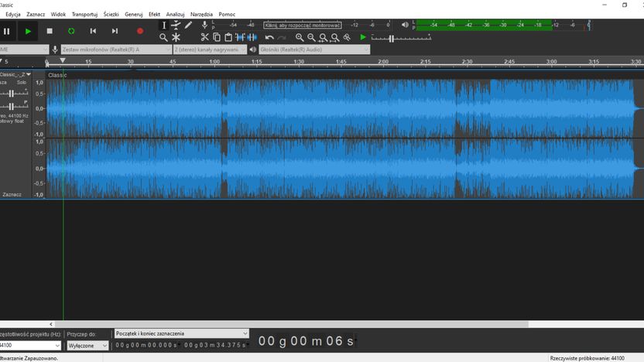Image resolution: width=644 pixels, height=362 pixels.
Task: Toggle loop playback button
Action: [x=71, y=31]
